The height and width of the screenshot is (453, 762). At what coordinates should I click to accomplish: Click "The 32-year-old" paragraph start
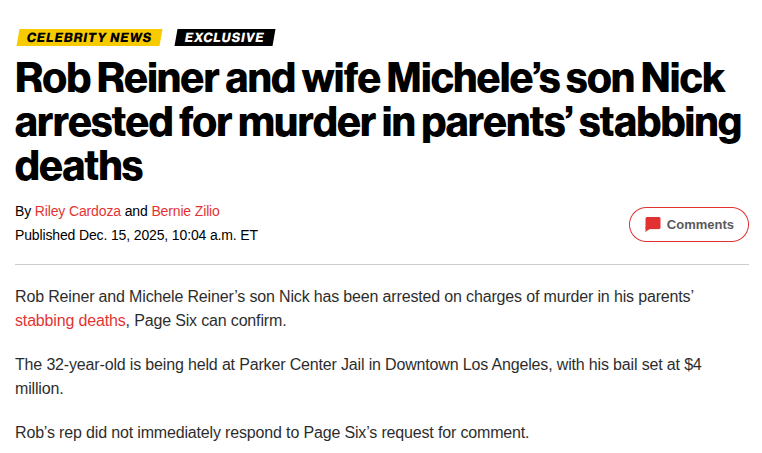pyautogui.click(x=71, y=365)
